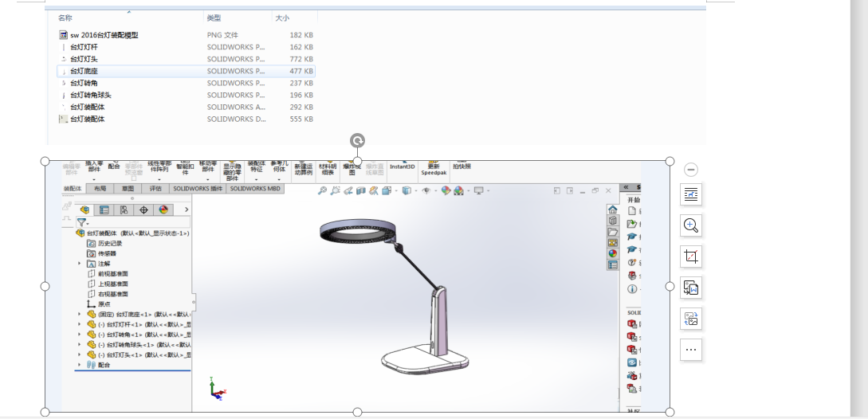This screenshot has width=868, height=419.
Task: Click the Zoom to Area view icon
Action: (x=335, y=190)
